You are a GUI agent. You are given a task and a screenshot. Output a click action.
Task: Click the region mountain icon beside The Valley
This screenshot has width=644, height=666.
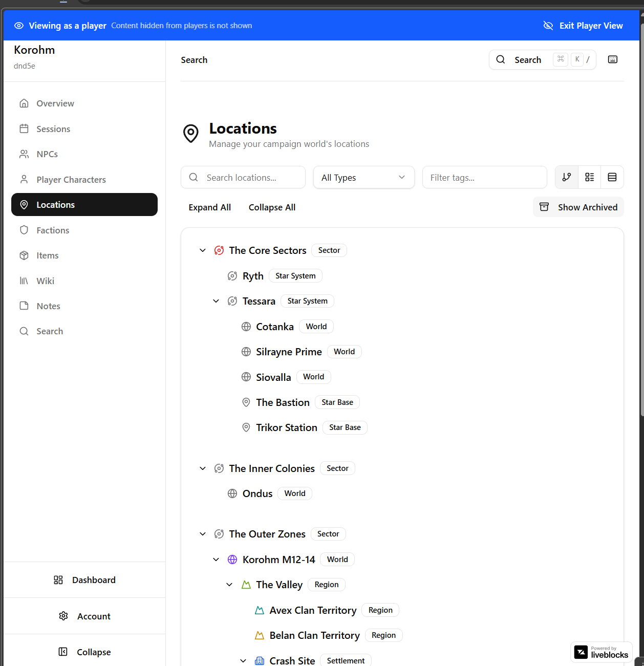coord(246,584)
